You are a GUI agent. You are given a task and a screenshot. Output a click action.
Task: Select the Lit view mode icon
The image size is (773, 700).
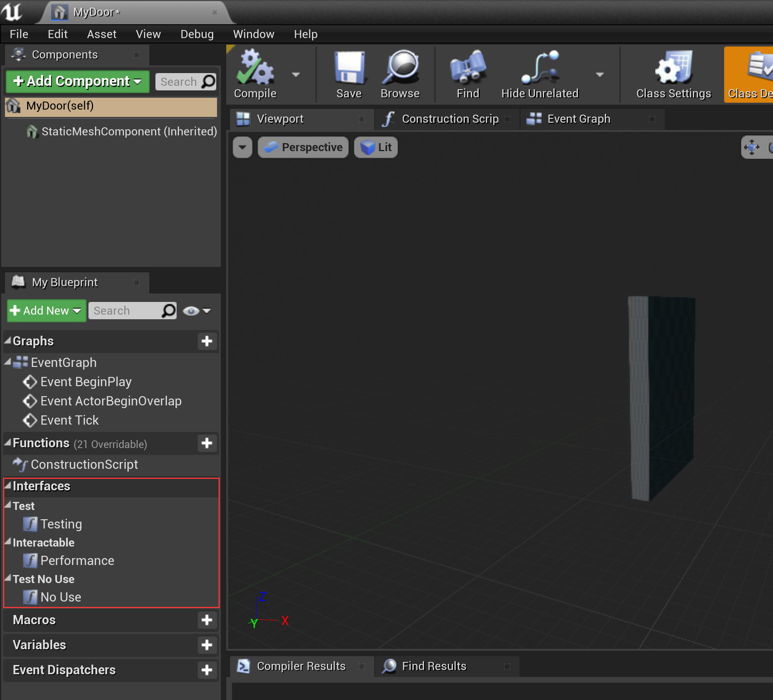(376, 147)
